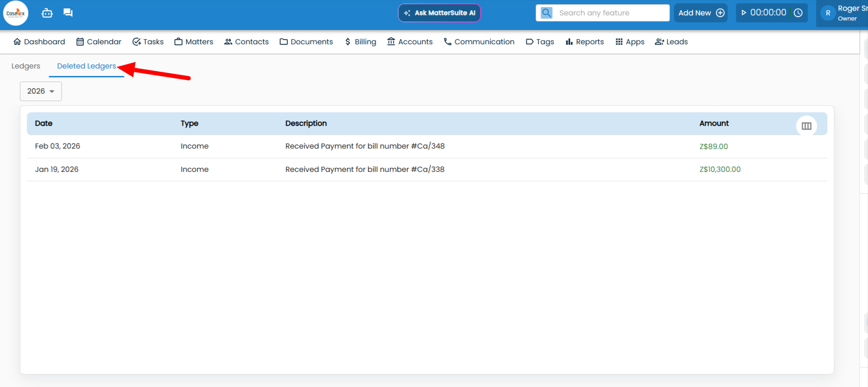Click the search magnifier icon
Screen dimensions: 868x387
click(547, 13)
